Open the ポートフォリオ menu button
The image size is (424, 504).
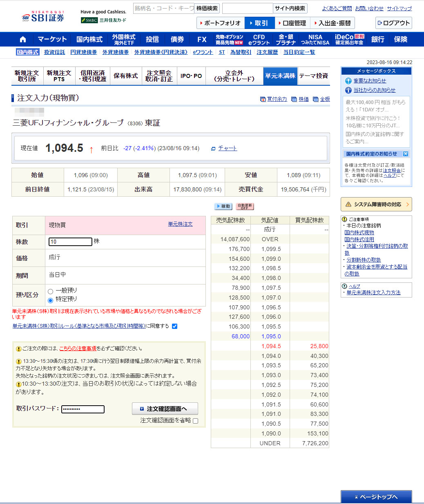(221, 23)
